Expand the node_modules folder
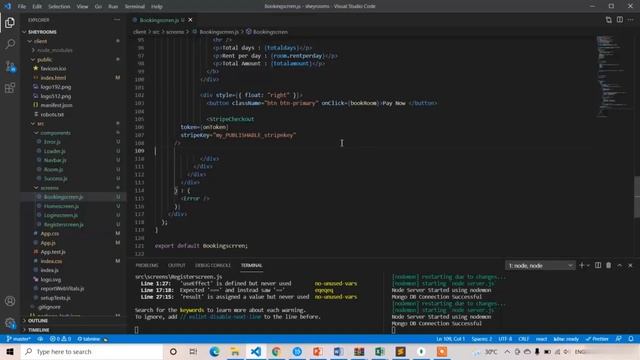The height and width of the screenshot is (360, 640). pos(73,50)
